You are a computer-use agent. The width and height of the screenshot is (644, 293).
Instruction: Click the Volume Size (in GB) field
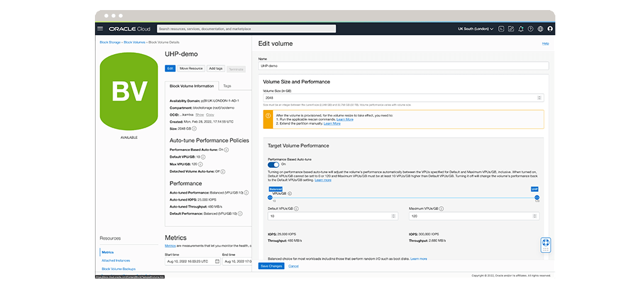coord(403,97)
